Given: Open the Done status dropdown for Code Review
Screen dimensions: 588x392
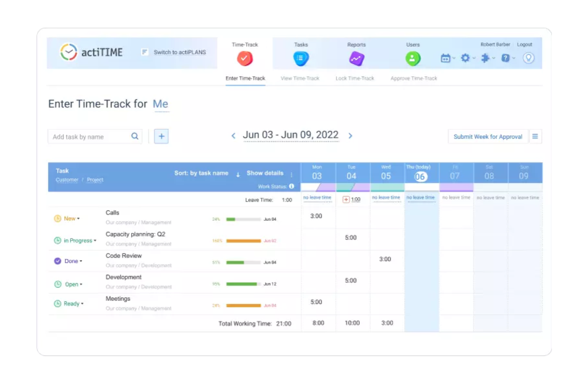Looking at the screenshot, I should tap(73, 261).
